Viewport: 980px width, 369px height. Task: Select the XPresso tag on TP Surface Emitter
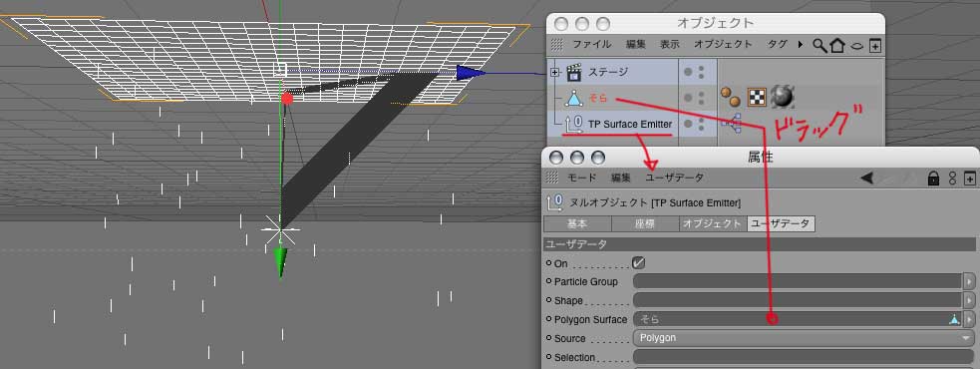pos(731,124)
